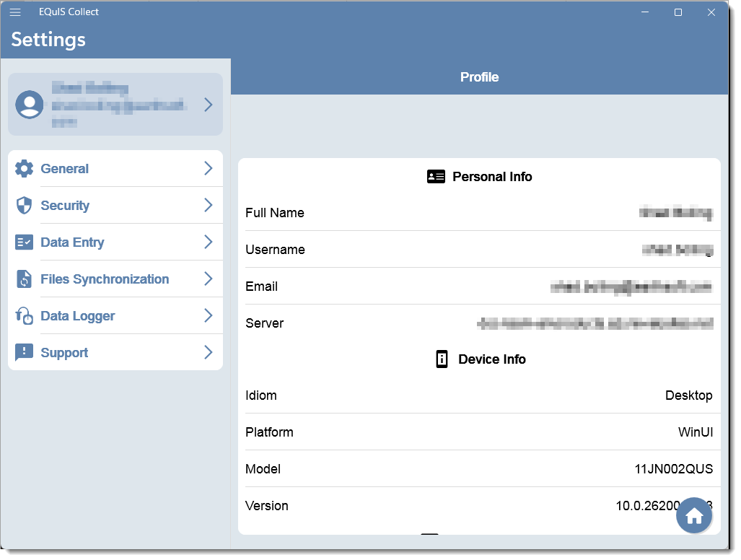Close the EQuIS Collect window

pyautogui.click(x=711, y=12)
